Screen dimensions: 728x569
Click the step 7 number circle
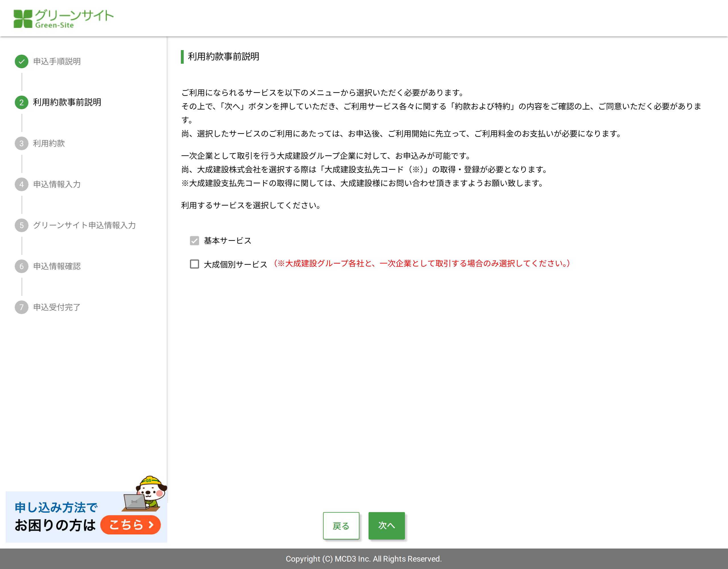click(x=22, y=308)
